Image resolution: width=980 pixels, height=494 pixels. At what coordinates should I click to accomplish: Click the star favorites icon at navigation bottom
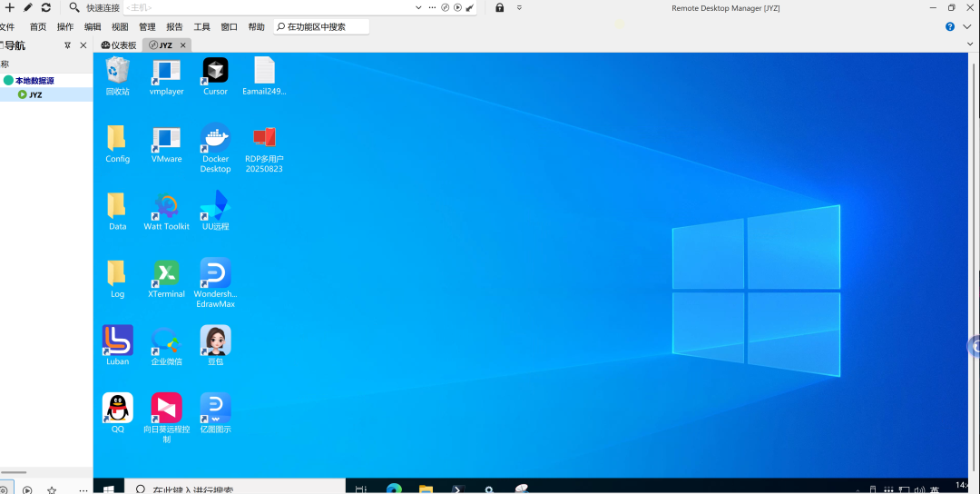pyautogui.click(x=52, y=489)
